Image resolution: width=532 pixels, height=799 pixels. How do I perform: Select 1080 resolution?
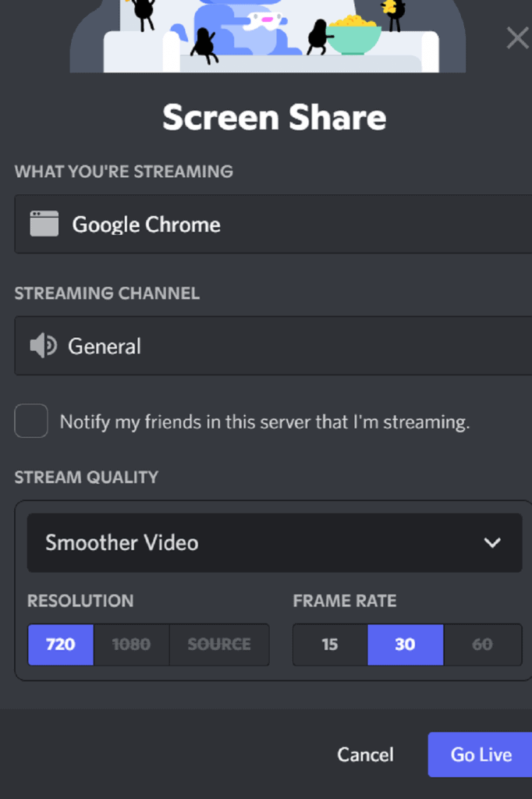coord(131,645)
